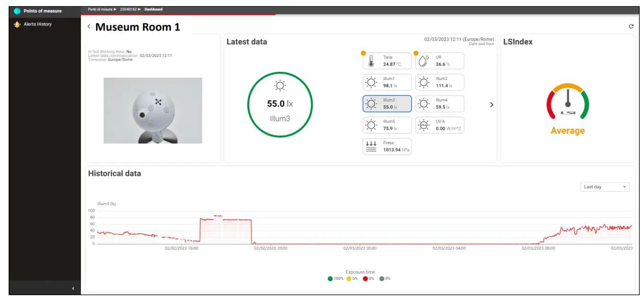Click the orange alert dot on UR tile
The width and height of the screenshot is (644, 299).
click(416, 53)
